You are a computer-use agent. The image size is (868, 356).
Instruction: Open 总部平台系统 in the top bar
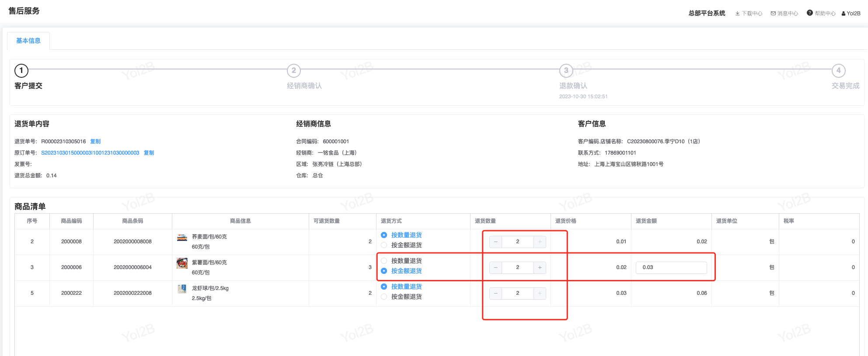707,13
